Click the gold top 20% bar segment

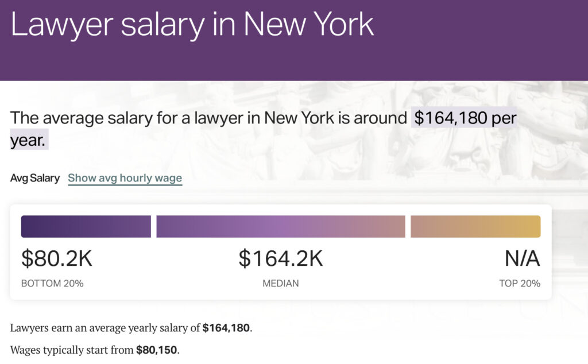coord(475,226)
